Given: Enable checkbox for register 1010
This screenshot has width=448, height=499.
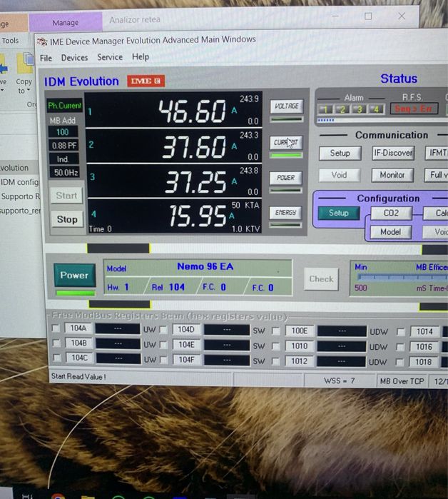Looking at the screenshot, I should click(275, 346).
